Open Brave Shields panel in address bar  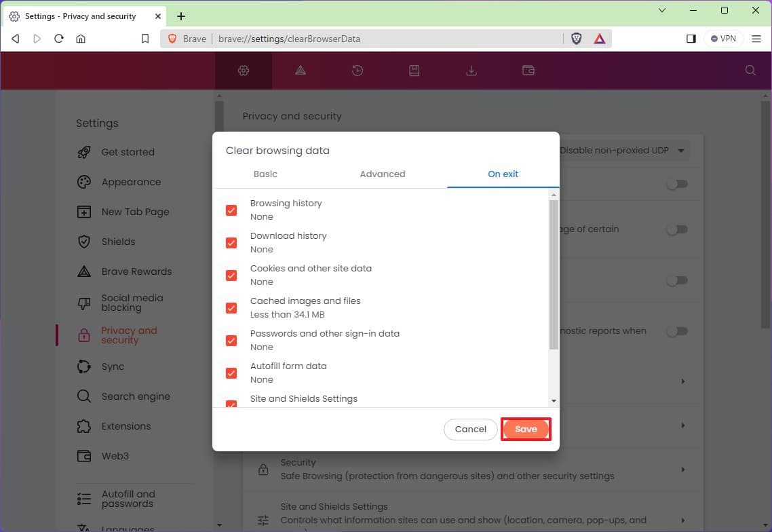(x=576, y=39)
